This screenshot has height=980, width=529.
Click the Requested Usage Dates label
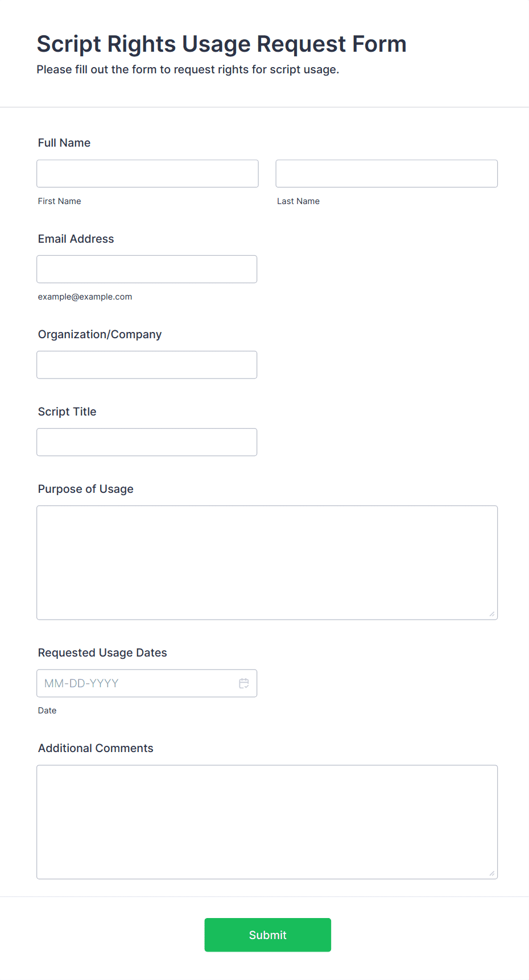pyautogui.click(x=102, y=653)
